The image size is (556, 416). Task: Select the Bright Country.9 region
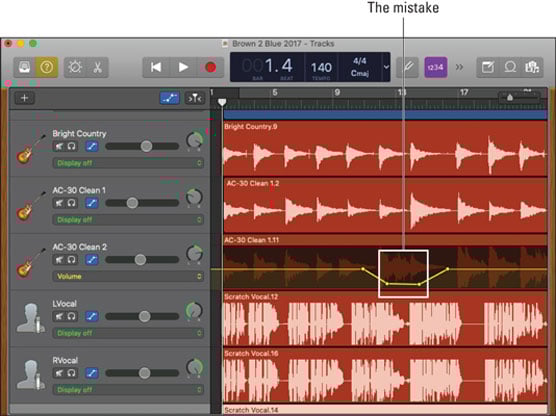click(x=385, y=149)
